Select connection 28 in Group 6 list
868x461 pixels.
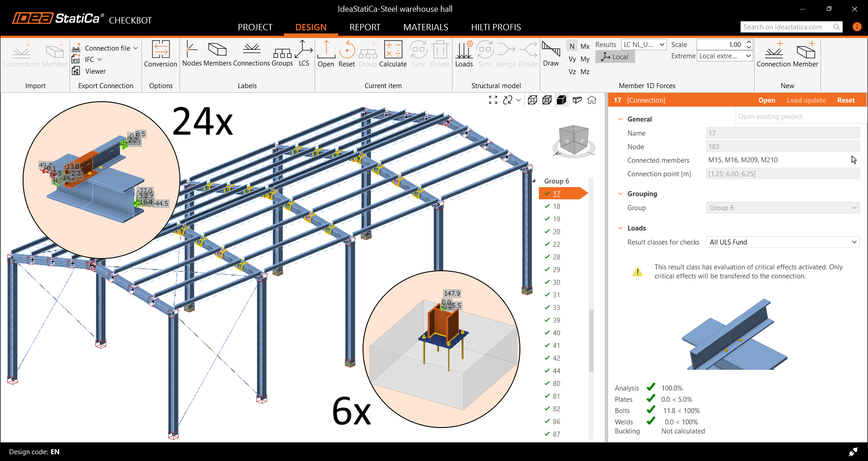[x=556, y=257]
